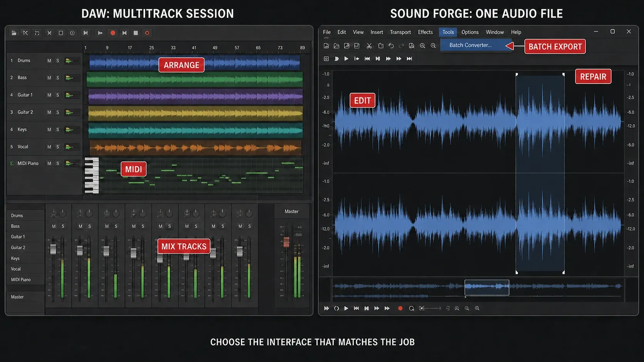The width and height of the screenshot is (644, 362).
Task: Click the refresh arrow icon beside bottom record button
Action: pos(411,309)
